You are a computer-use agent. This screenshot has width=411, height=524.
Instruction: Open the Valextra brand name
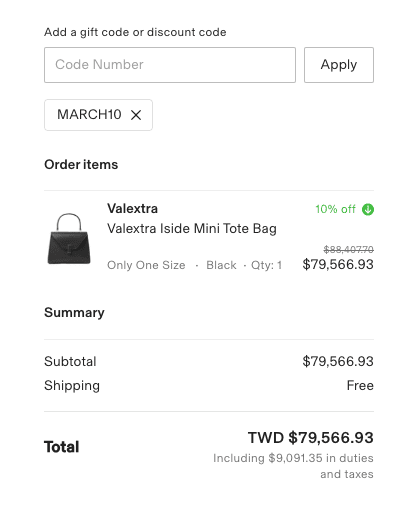click(x=132, y=209)
